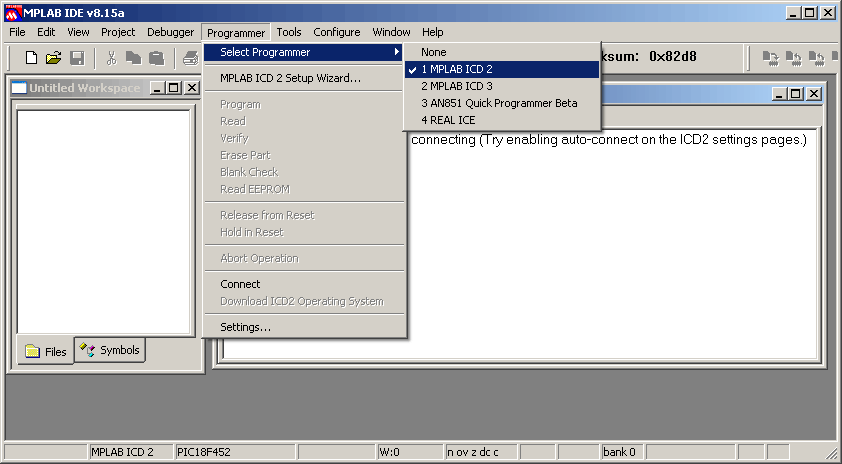The height and width of the screenshot is (464, 842).
Task: Click the Save floppy disk icon
Action: (x=77, y=57)
